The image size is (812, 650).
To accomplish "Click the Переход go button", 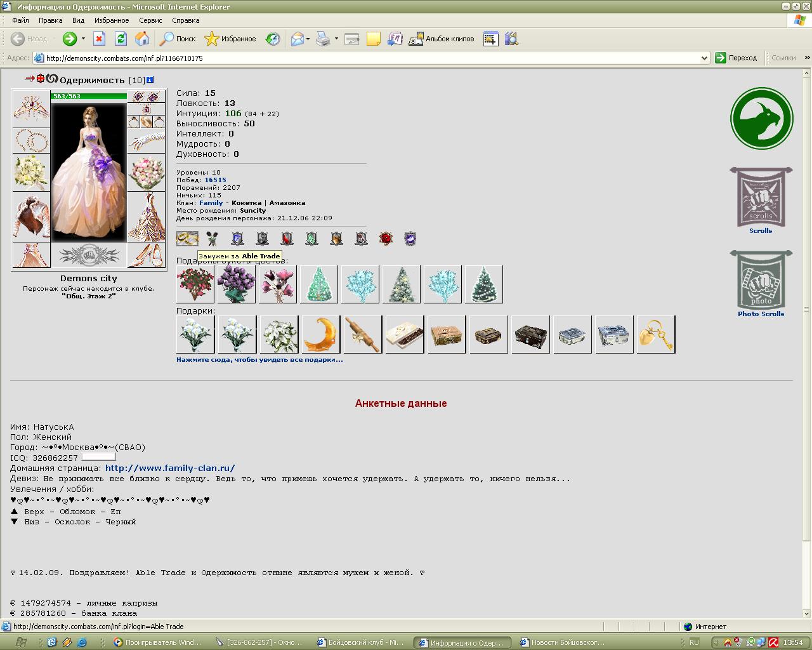I will (x=736, y=58).
